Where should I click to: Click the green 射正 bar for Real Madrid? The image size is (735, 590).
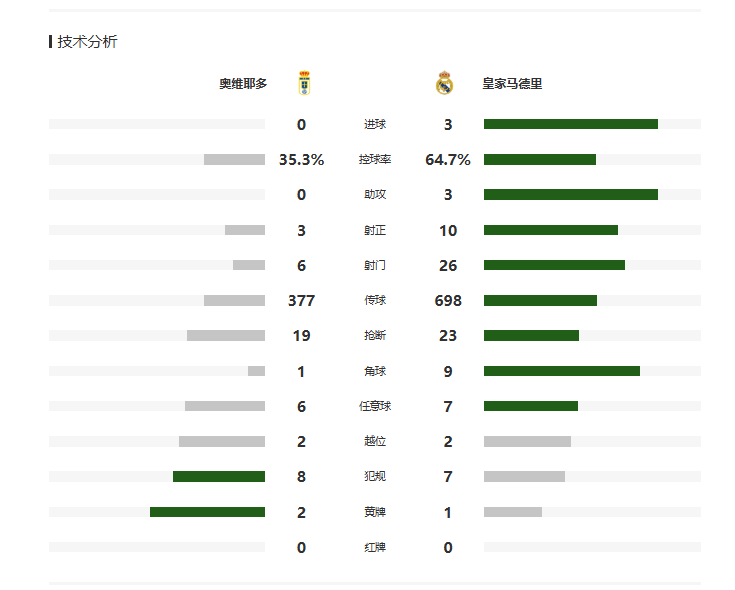[x=551, y=230]
